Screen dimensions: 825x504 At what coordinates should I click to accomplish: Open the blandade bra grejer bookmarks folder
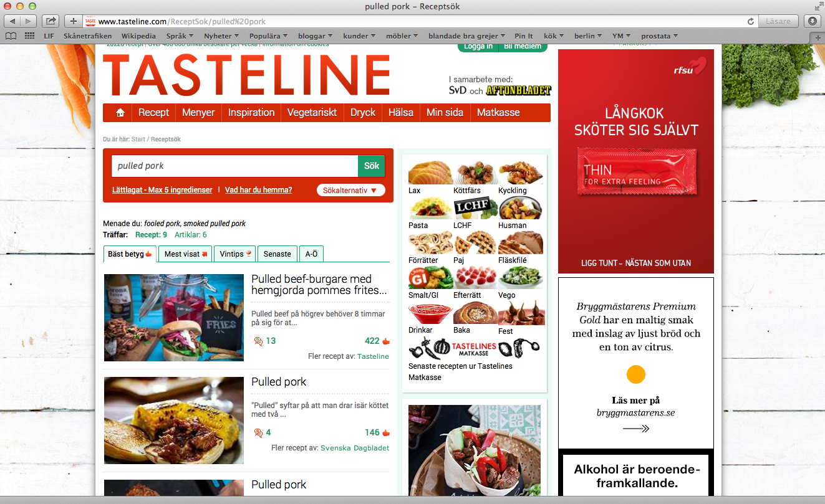pos(466,36)
